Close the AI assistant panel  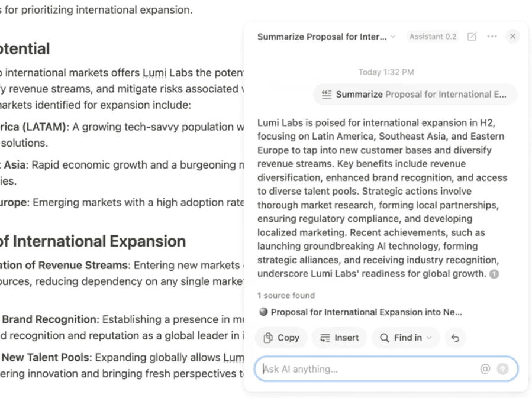512,37
